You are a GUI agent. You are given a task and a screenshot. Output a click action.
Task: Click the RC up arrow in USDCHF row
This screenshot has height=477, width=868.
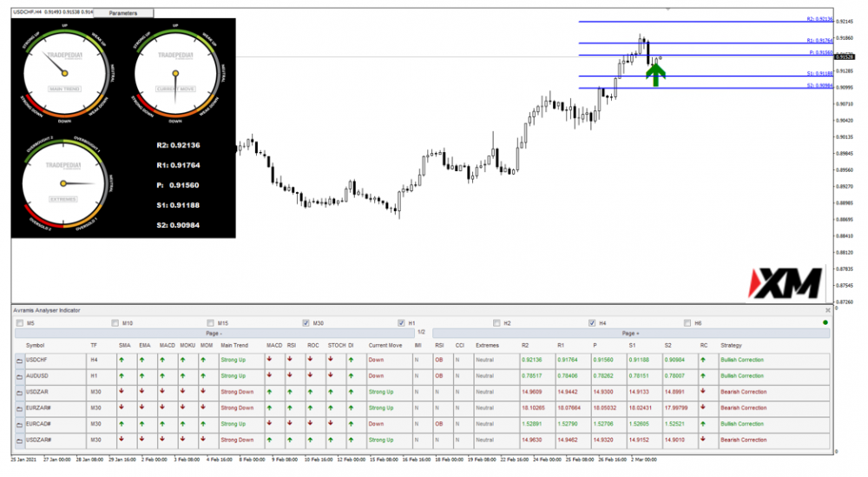(703, 360)
